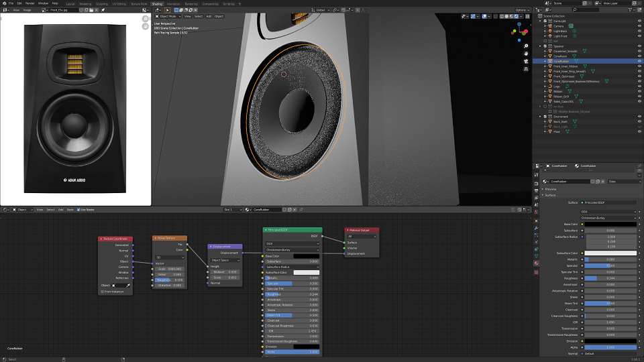Open the Object Mode dropdown in viewport header
This screenshot has height=362, width=644.
point(168,16)
